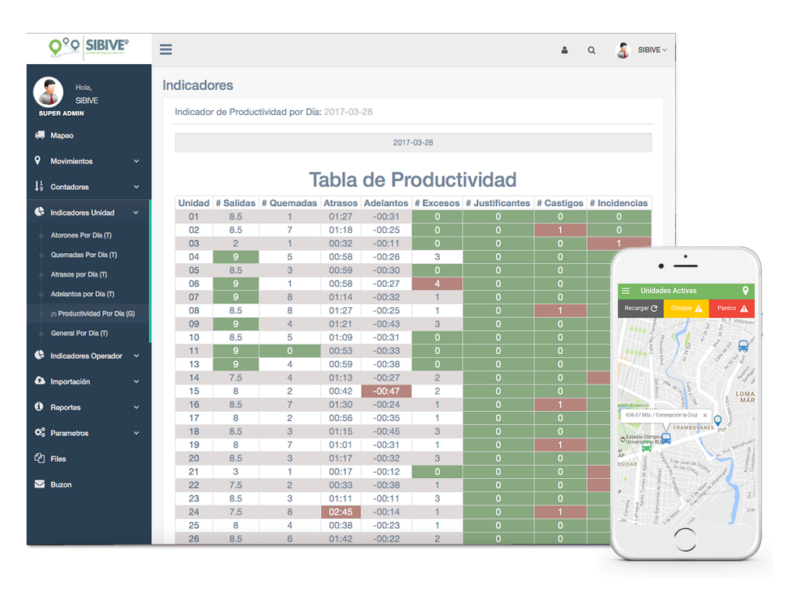Click the # Salidas column header

(x=235, y=203)
